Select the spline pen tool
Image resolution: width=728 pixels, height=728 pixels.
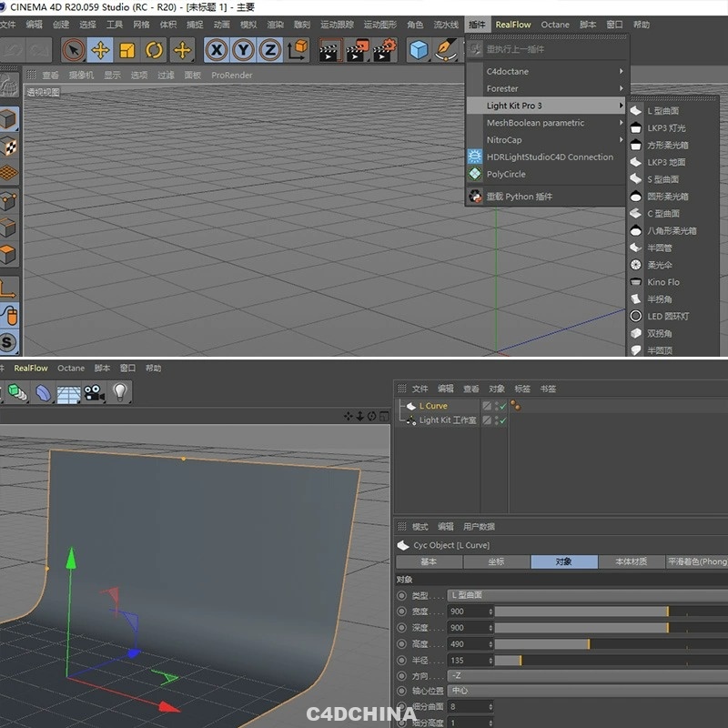click(x=446, y=50)
